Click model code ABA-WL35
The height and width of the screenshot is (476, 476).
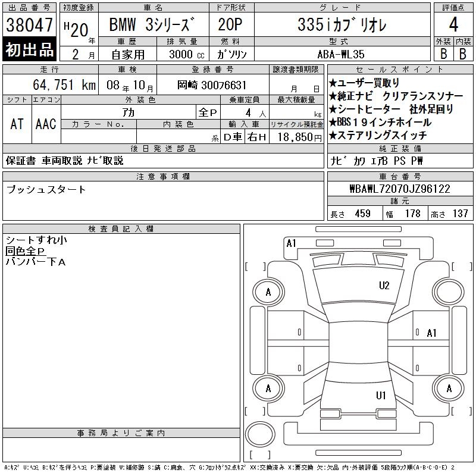tap(341, 54)
